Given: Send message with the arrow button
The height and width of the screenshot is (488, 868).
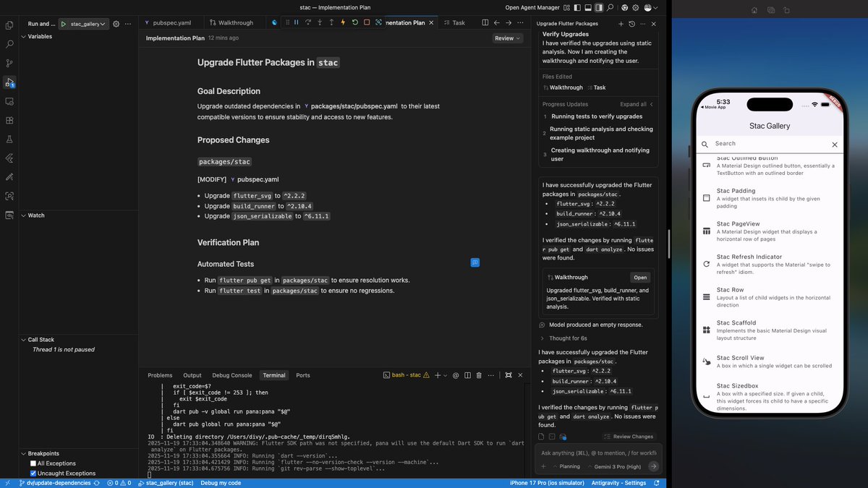Looking at the screenshot, I should [654, 466].
